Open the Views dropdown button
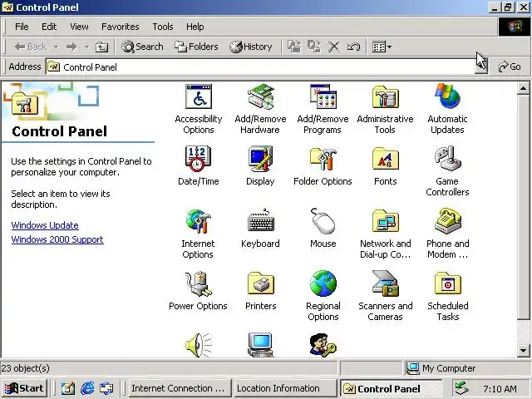 click(382, 47)
